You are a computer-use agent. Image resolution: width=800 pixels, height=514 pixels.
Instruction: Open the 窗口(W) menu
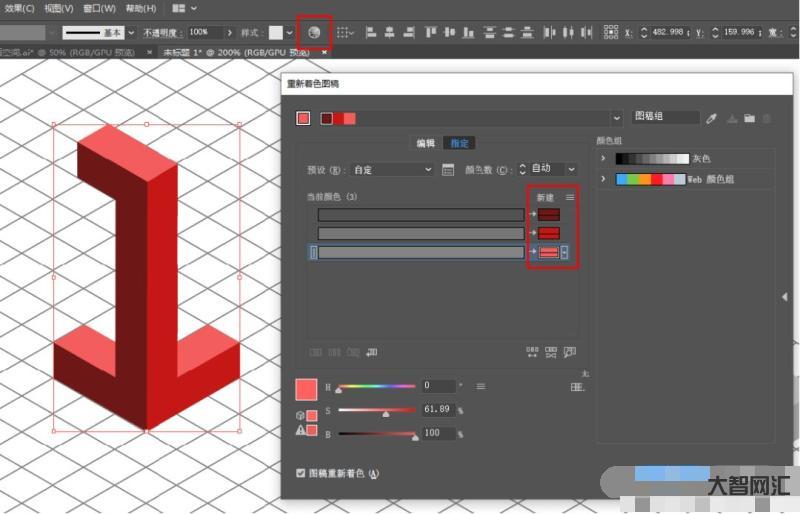tap(99, 8)
